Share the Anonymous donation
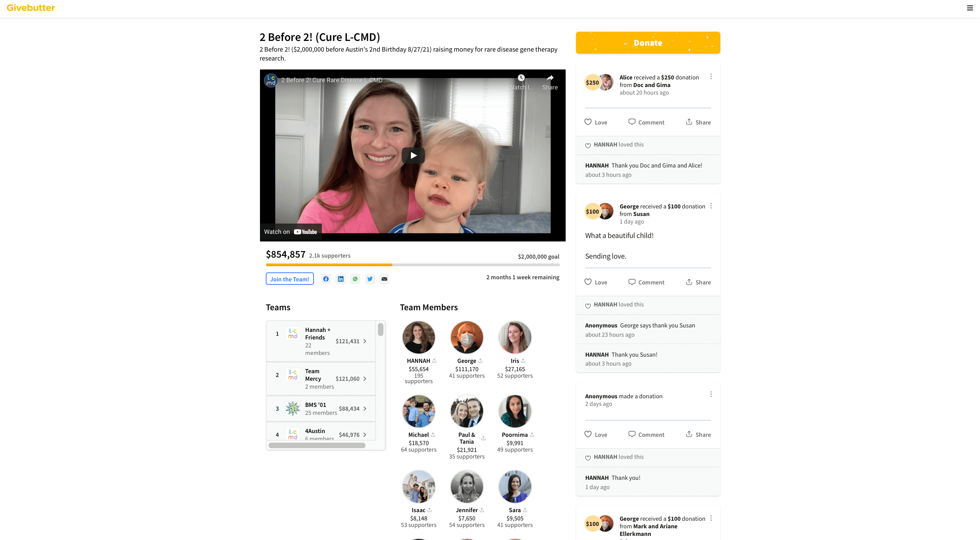980x540 pixels. click(x=698, y=434)
